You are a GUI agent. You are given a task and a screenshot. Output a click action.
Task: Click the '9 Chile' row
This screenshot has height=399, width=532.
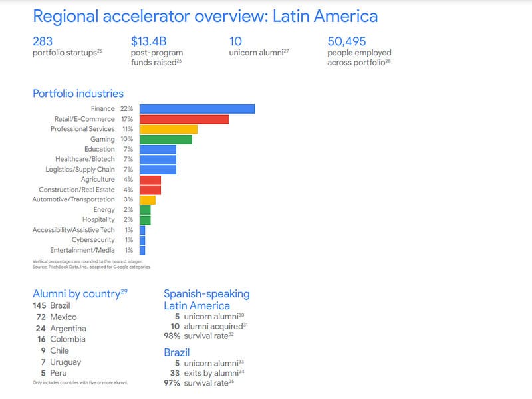[55, 350]
